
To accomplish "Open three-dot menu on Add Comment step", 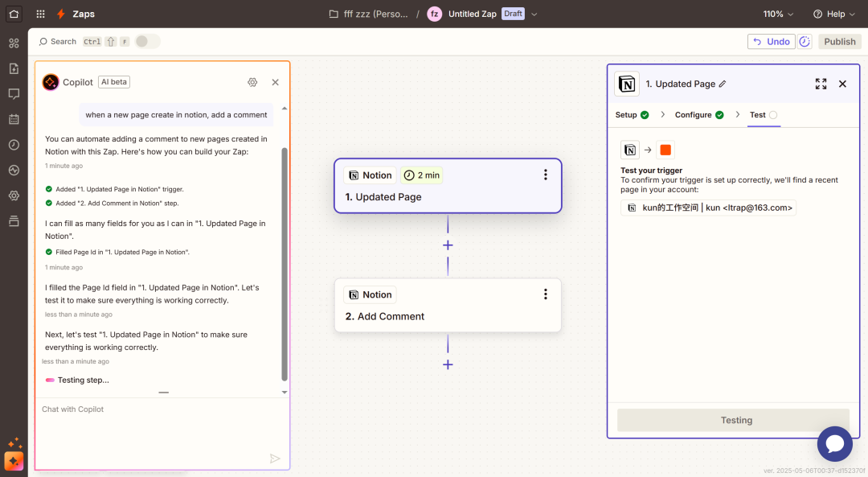I will coord(545,294).
